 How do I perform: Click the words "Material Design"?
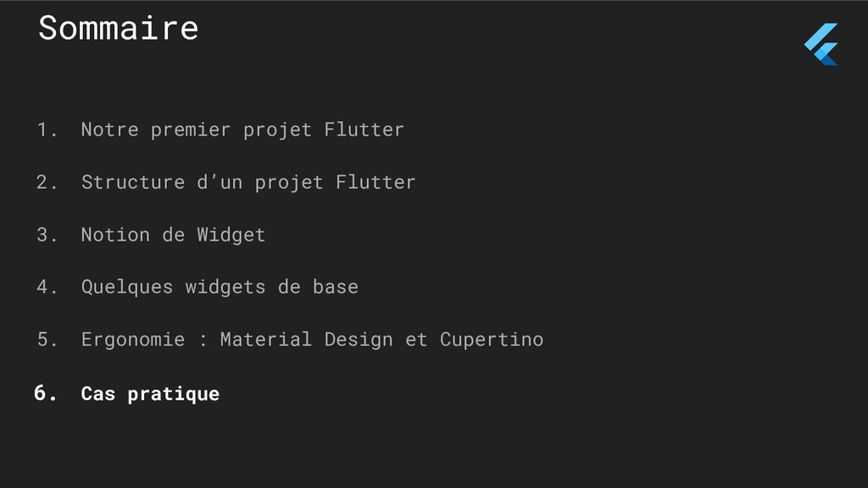(306, 340)
